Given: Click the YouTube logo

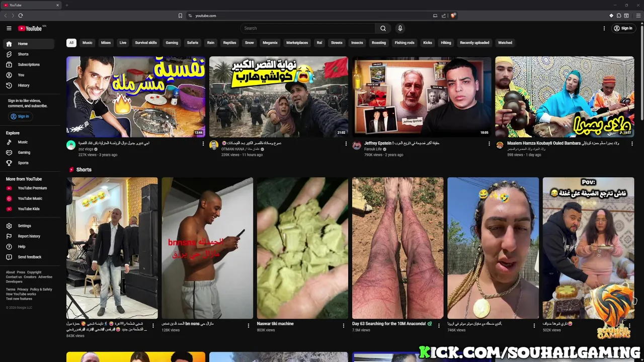Looking at the screenshot, I should pyautogui.click(x=30, y=28).
